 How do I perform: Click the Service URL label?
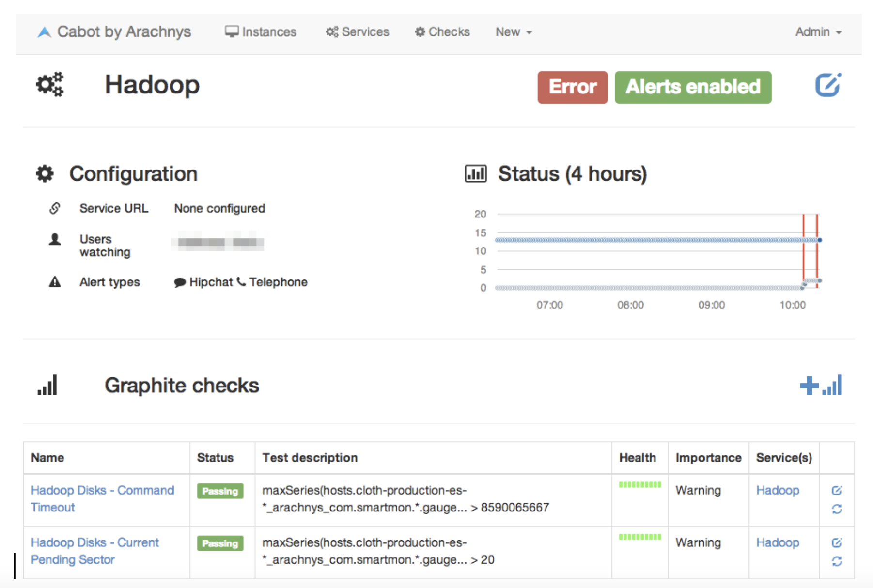pyautogui.click(x=114, y=208)
